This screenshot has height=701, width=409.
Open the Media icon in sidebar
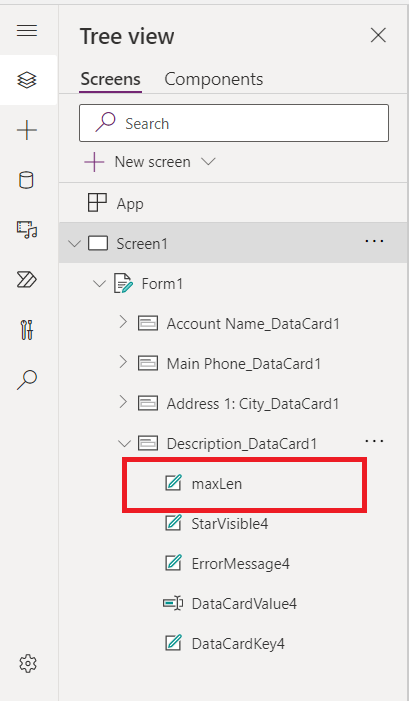27,230
